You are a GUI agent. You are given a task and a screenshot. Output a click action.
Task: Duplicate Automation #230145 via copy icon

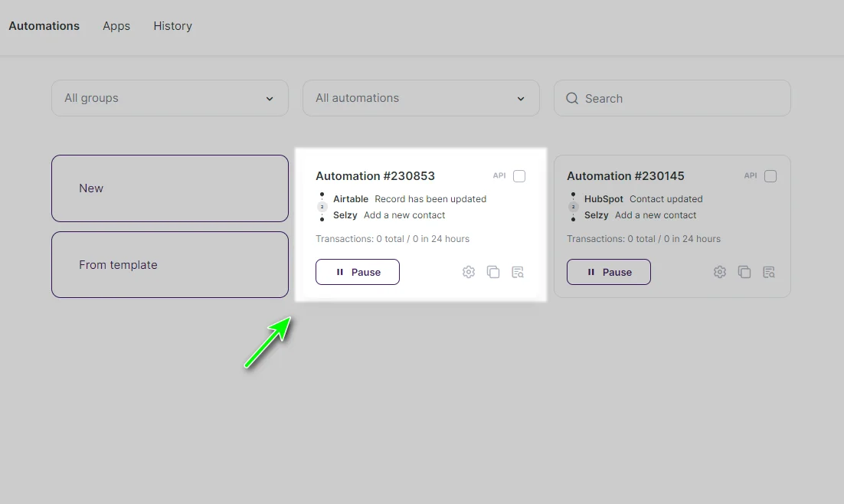(x=744, y=271)
